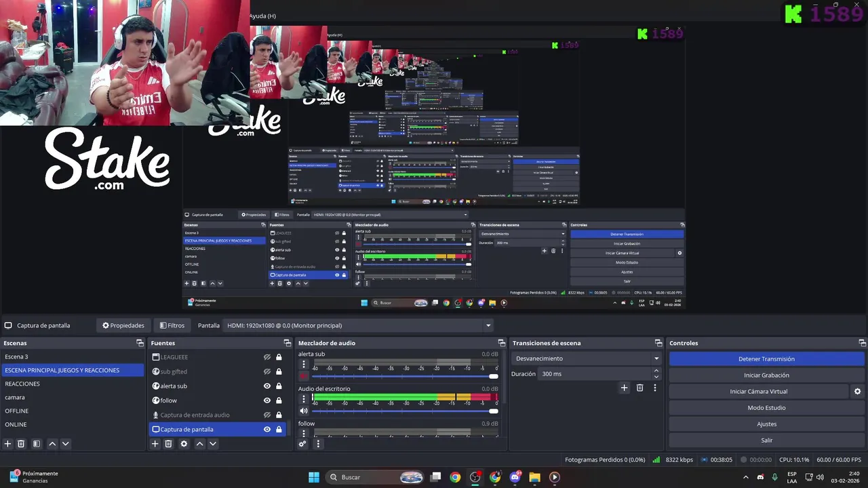
Task: Open Pantalla monitor dropdown
Action: [358, 325]
